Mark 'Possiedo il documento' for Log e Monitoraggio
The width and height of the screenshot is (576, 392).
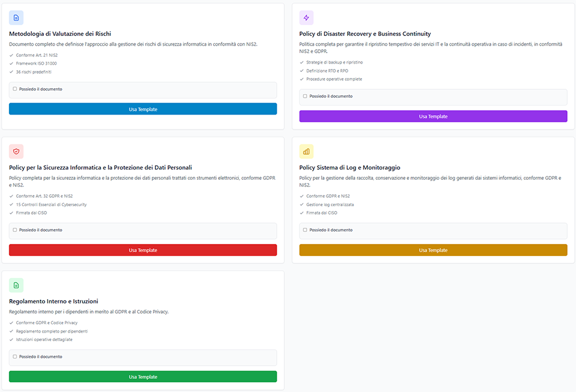pyautogui.click(x=305, y=230)
